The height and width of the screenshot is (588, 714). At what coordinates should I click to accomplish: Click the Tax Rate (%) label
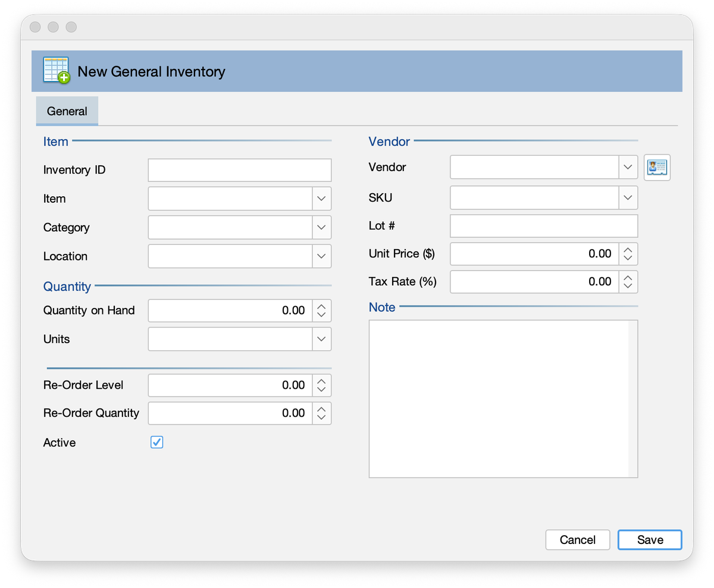(x=403, y=281)
